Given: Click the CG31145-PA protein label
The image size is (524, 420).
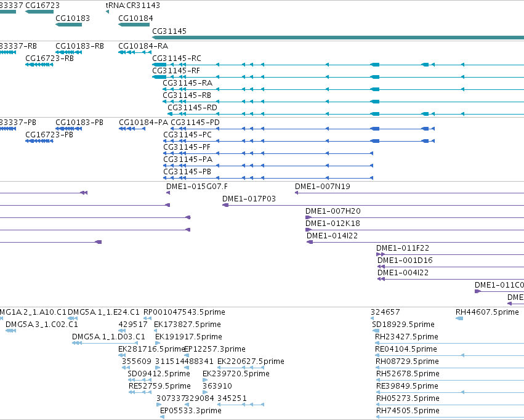Looking at the screenshot, I should pyautogui.click(x=188, y=160).
